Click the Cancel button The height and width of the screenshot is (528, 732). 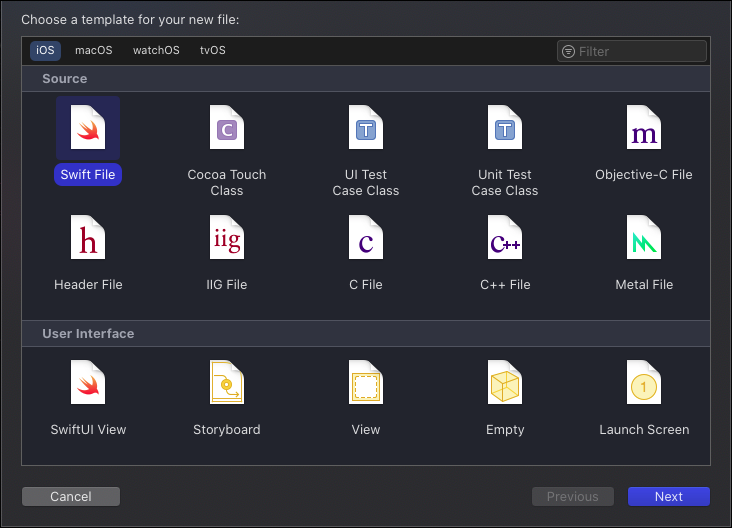tap(71, 496)
